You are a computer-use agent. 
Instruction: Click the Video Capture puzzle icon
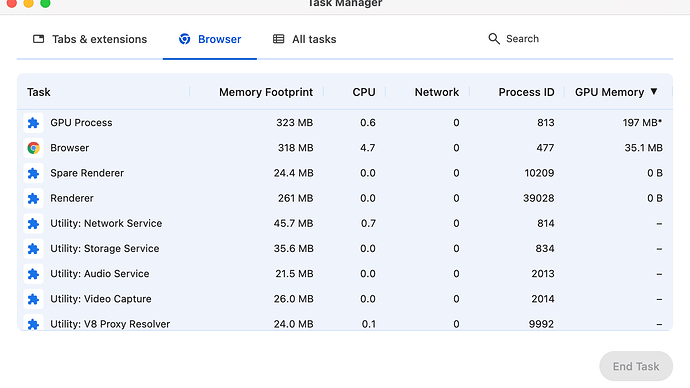[33, 299]
